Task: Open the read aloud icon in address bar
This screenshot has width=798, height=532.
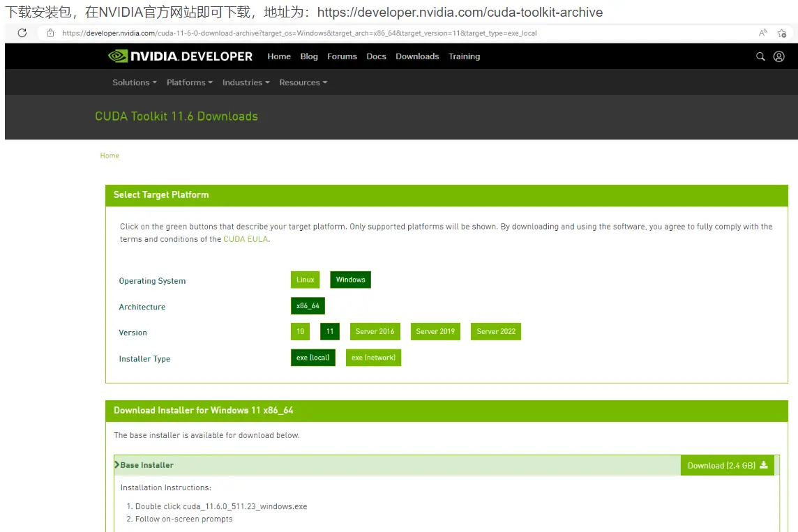Action: point(762,33)
